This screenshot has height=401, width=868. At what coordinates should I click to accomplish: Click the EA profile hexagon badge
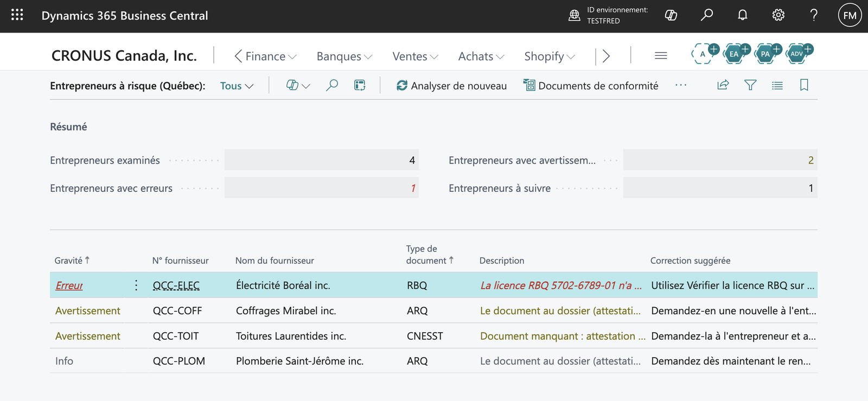pyautogui.click(x=735, y=54)
